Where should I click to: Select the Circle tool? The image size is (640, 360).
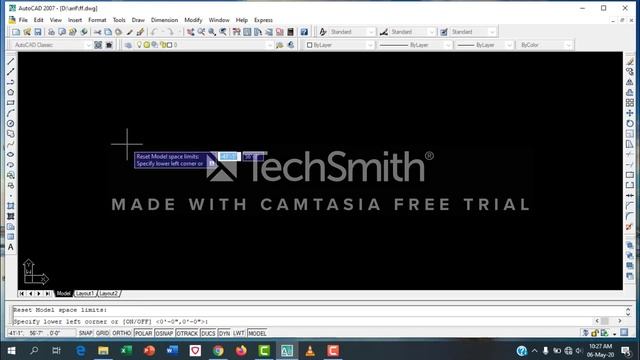point(11,123)
